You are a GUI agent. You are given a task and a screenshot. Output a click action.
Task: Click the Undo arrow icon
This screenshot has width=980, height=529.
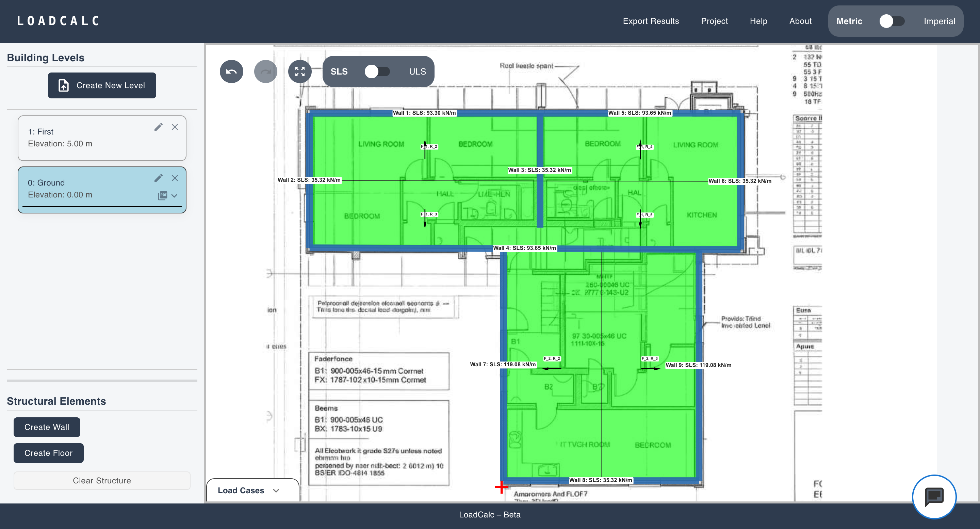(x=231, y=71)
